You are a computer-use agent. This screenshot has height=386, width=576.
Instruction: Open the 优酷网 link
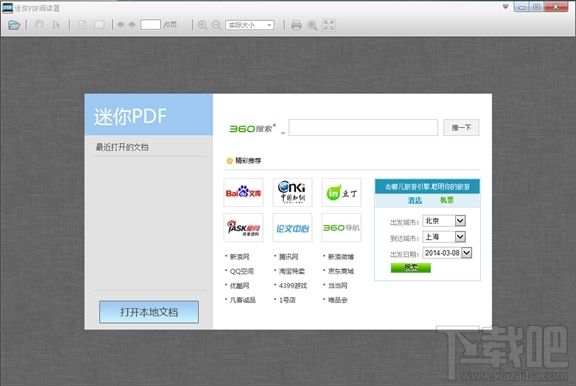240,286
